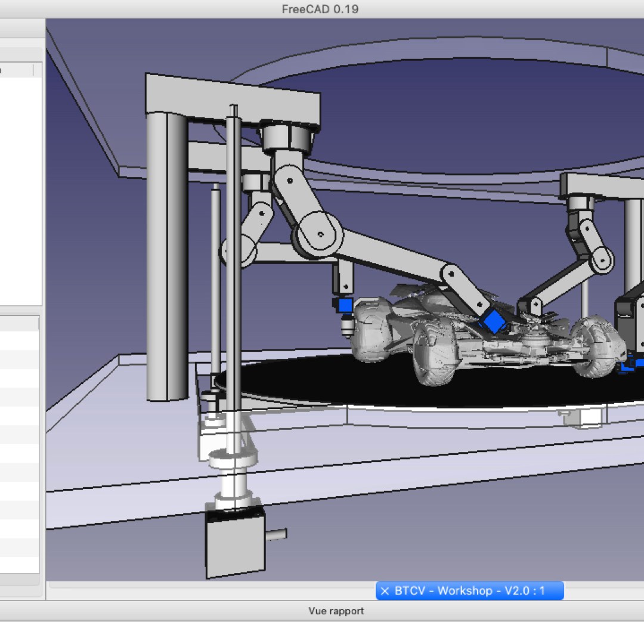Close the BTCV - Workshop - V2.0 document tab

[x=385, y=591]
